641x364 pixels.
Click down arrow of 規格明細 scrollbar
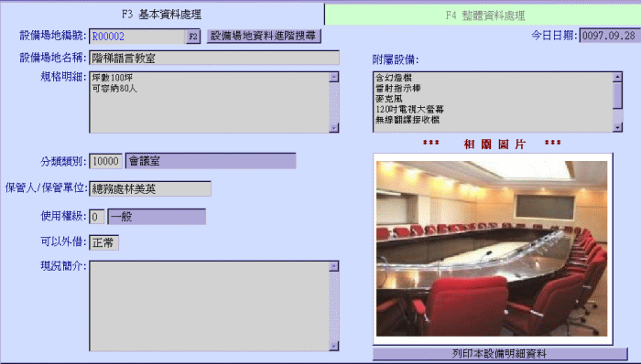point(334,128)
